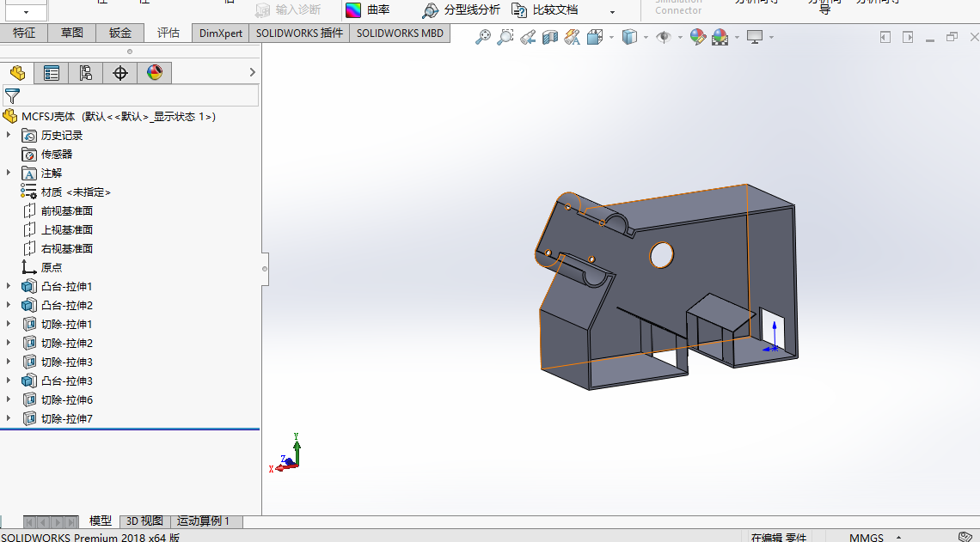Open the 草图 ribbon tab
Viewport: 980px width, 542px height.
72,33
